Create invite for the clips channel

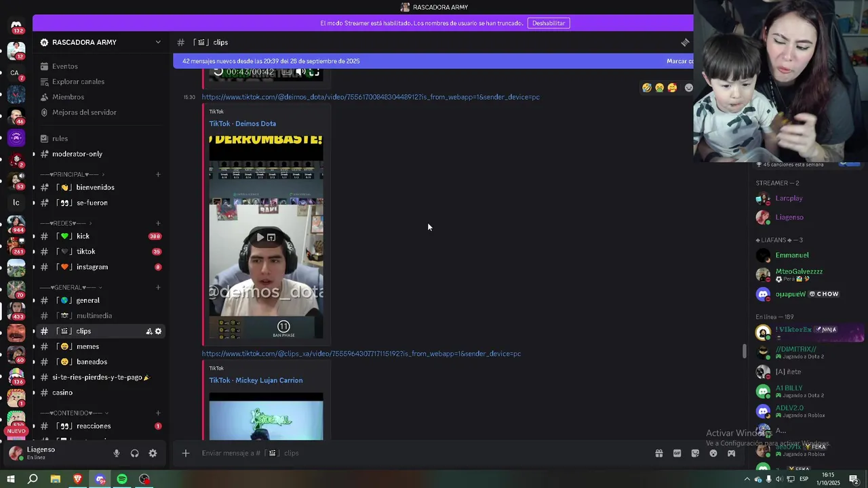tap(149, 331)
